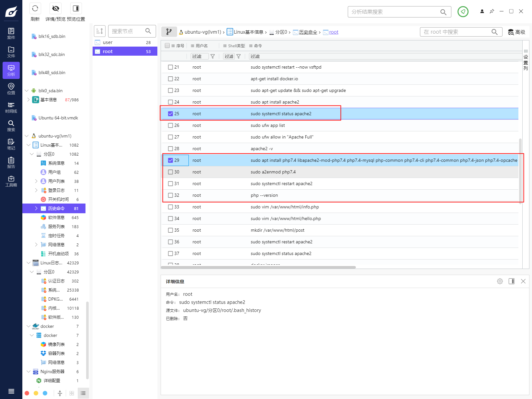
Task: Switch to grid view icon at bottom
Action: coord(72,393)
